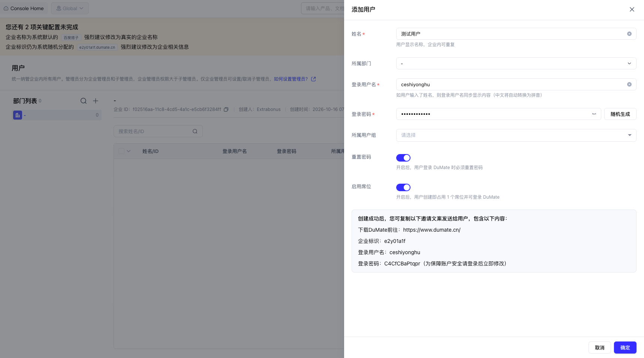Click the e2y01a1f.dumate.cn identifier tag

pos(97,47)
